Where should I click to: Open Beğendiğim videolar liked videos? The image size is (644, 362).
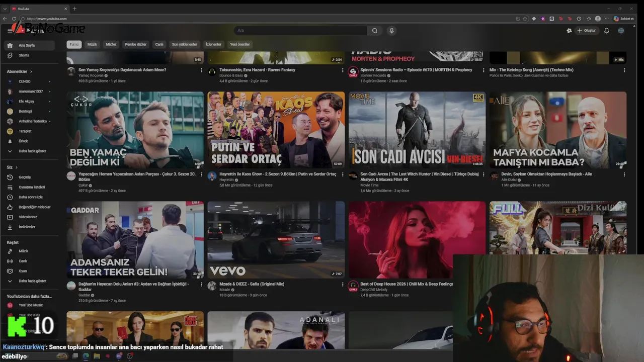click(30, 207)
